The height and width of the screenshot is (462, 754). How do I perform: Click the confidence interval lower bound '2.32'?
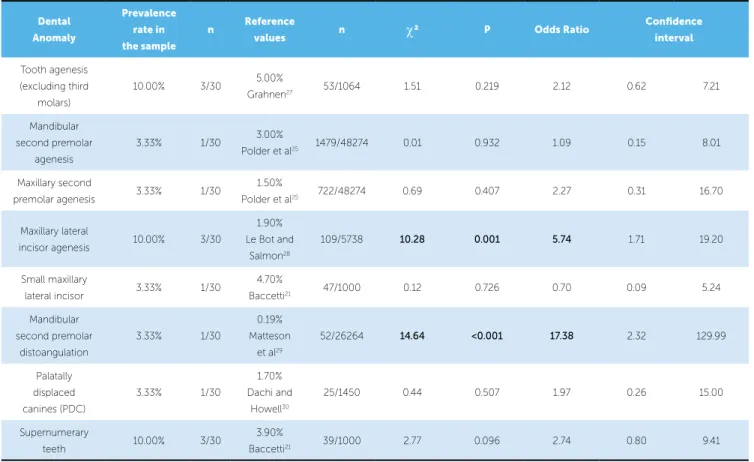[x=636, y=336]
